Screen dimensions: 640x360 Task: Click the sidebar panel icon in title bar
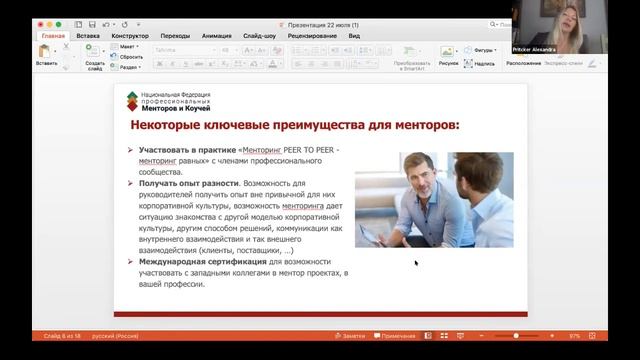click(78, 25)
